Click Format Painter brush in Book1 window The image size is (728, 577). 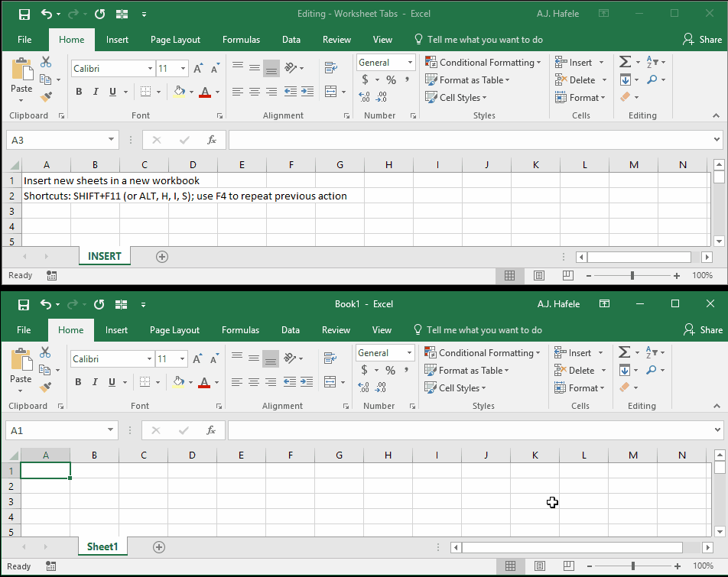click(45, 387)
